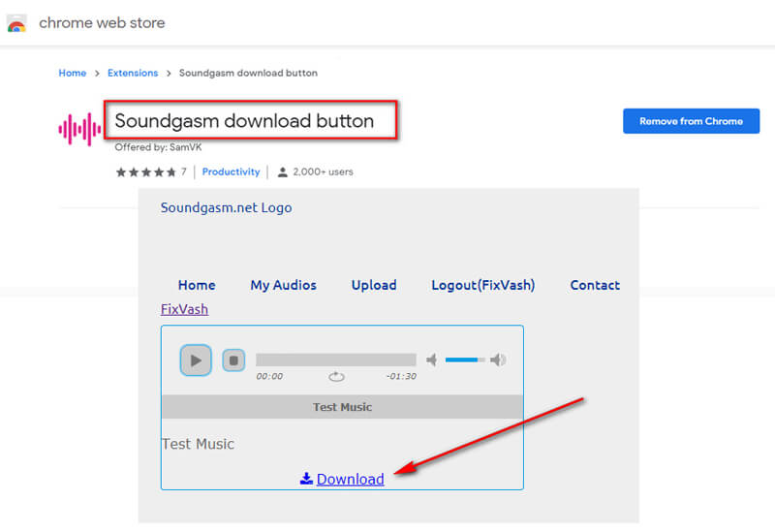Click the 00:00 elapsed time label
The width and height of the screenshot is (775, 532).
[x=269, y=376]
